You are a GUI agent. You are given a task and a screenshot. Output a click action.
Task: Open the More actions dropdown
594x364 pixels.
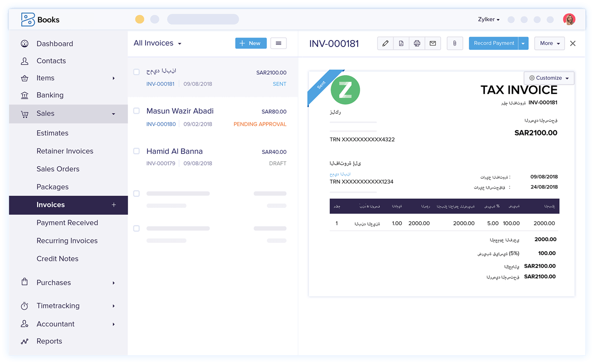(549, 43)
